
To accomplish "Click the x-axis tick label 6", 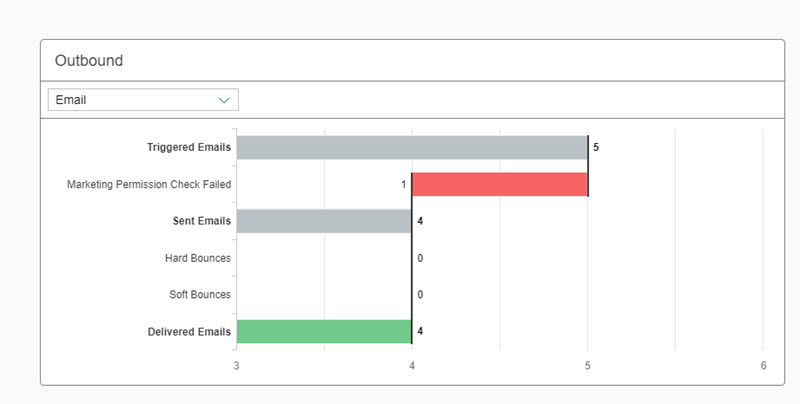I will [763, 365].
